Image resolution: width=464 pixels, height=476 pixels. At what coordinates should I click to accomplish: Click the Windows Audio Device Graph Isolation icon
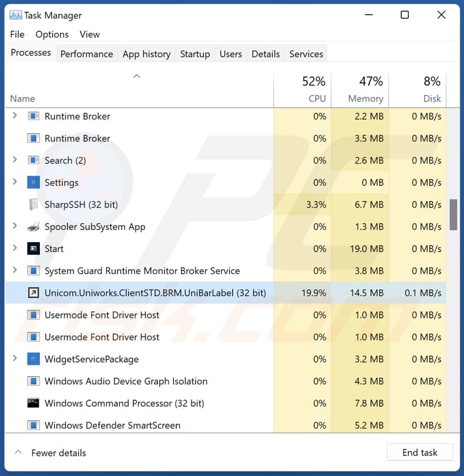(x=33, y=381)
